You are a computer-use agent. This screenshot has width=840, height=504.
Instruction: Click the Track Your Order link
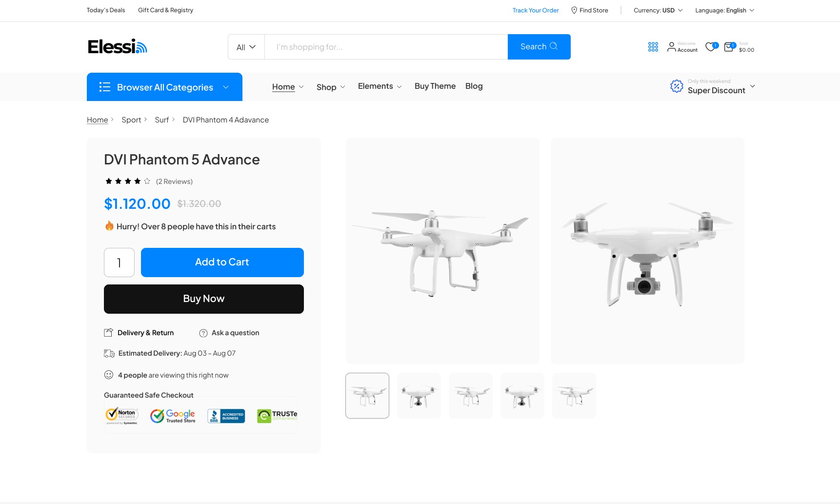coord(536,10)
